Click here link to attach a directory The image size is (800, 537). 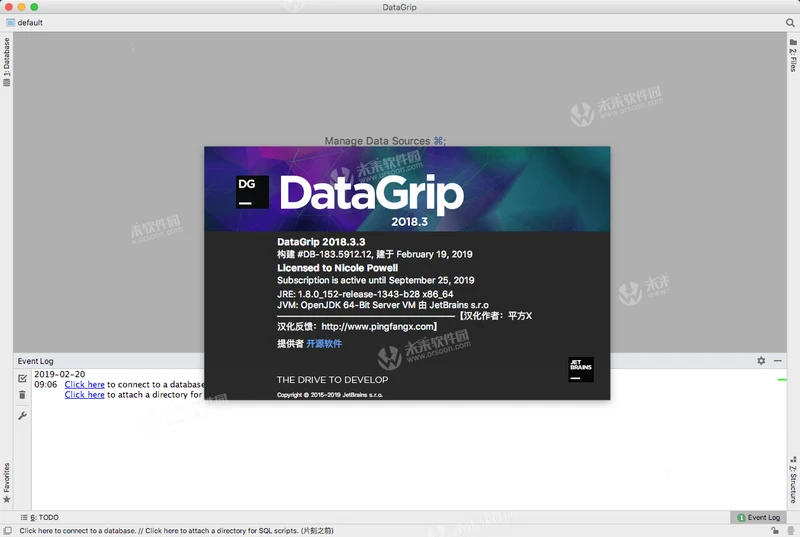(x=84, y=395)
